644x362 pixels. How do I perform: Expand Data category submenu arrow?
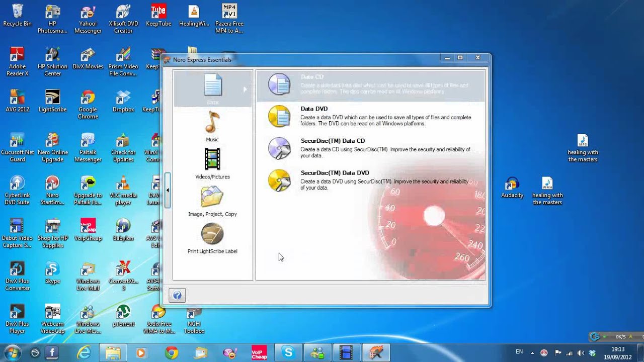click(x=245, y=89)
